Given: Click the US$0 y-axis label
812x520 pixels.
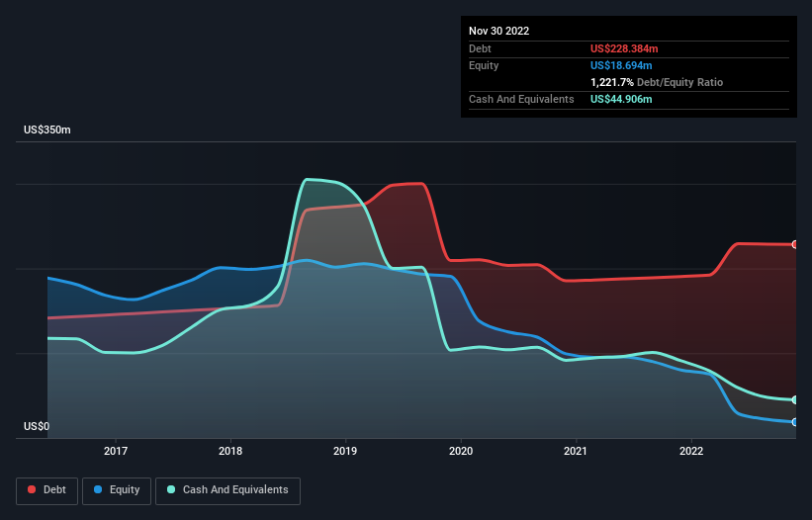Looking at the screenshot, I should [37, 426].
